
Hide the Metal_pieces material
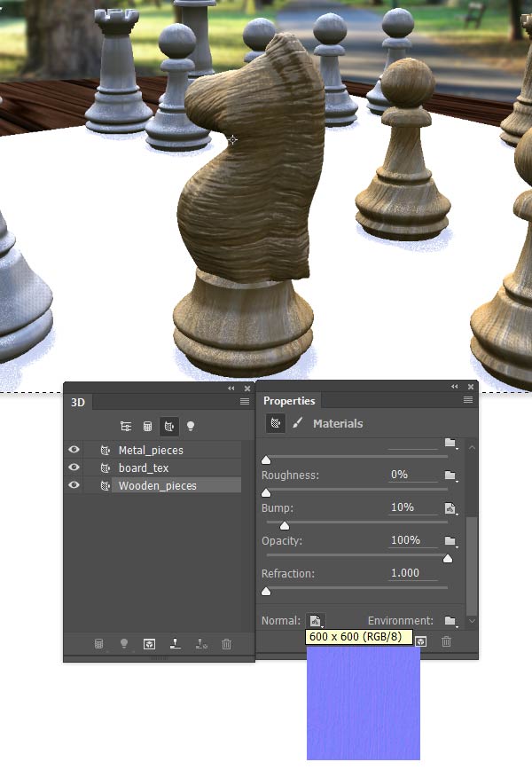[74, 450]
